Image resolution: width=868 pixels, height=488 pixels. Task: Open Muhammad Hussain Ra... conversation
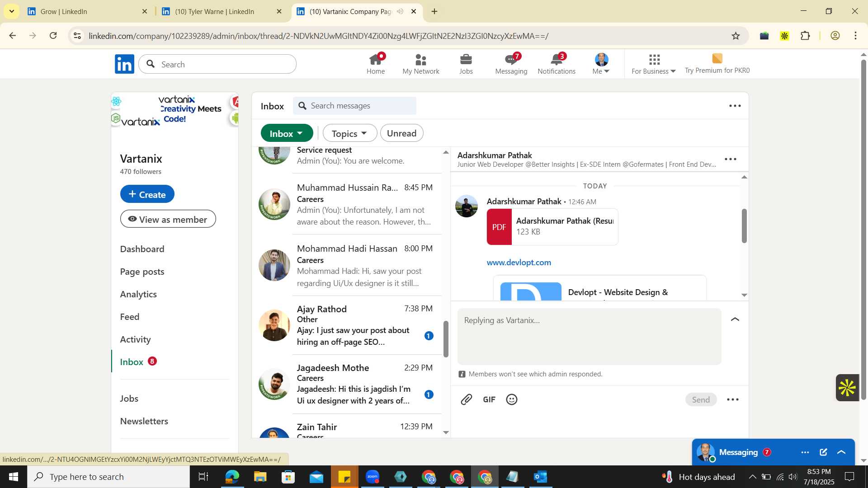pyautogui.click(x=347, y=204)
